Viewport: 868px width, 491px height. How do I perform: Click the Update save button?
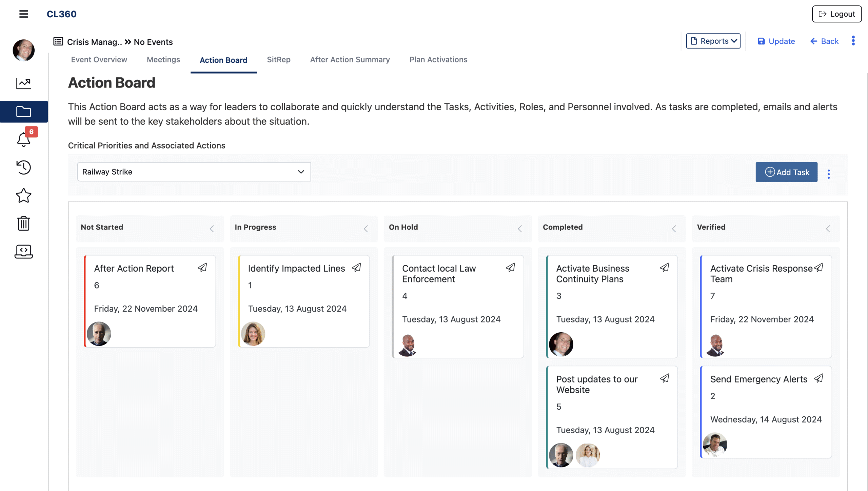(776, 41)
